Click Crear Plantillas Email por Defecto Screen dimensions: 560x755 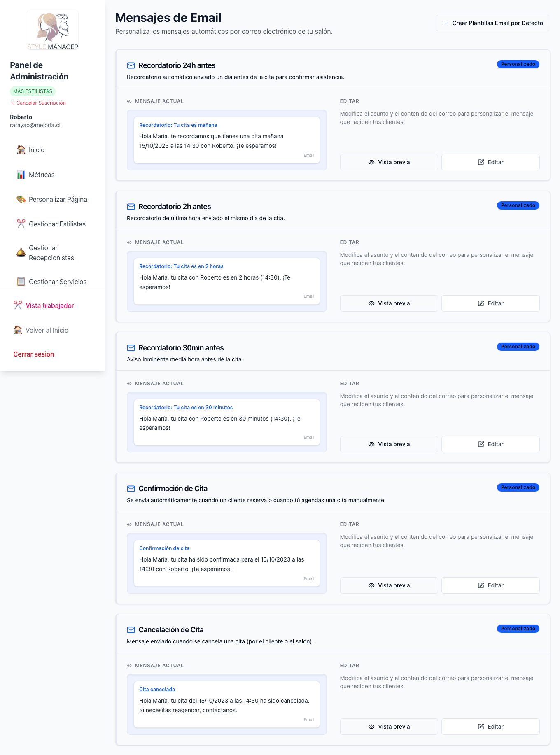(x=493, y=23)
